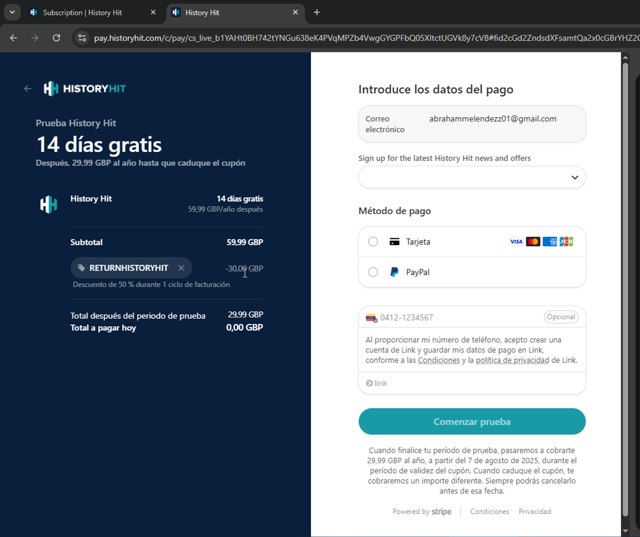This screenshot has height=537, width=640.
Task: Click the Método de pago heading
Action: point(394,211)
